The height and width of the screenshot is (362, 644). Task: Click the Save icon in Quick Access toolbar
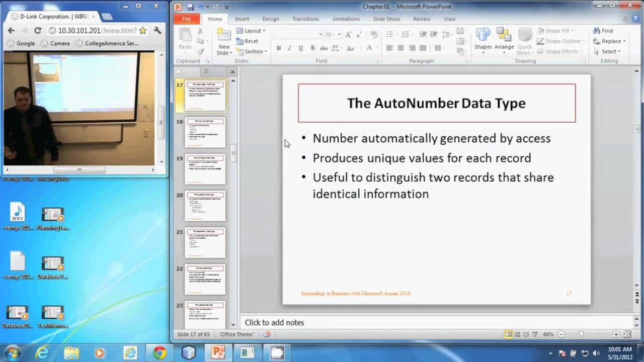[190, 7]
